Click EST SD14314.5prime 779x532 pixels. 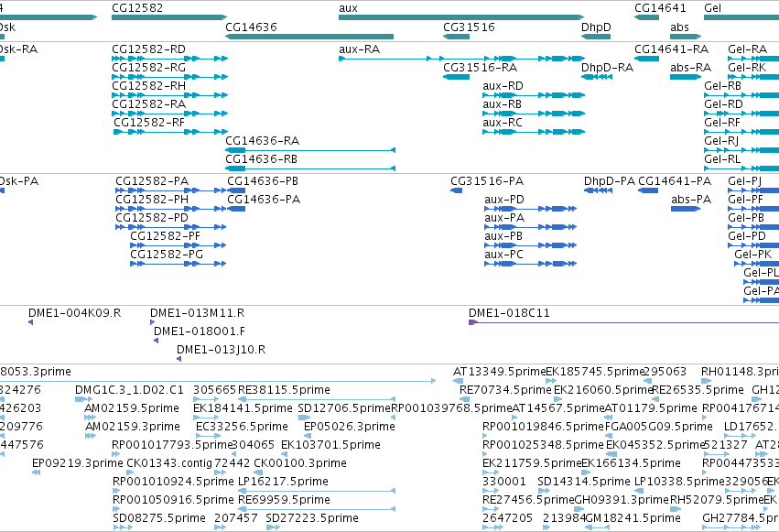pos(543,491)
